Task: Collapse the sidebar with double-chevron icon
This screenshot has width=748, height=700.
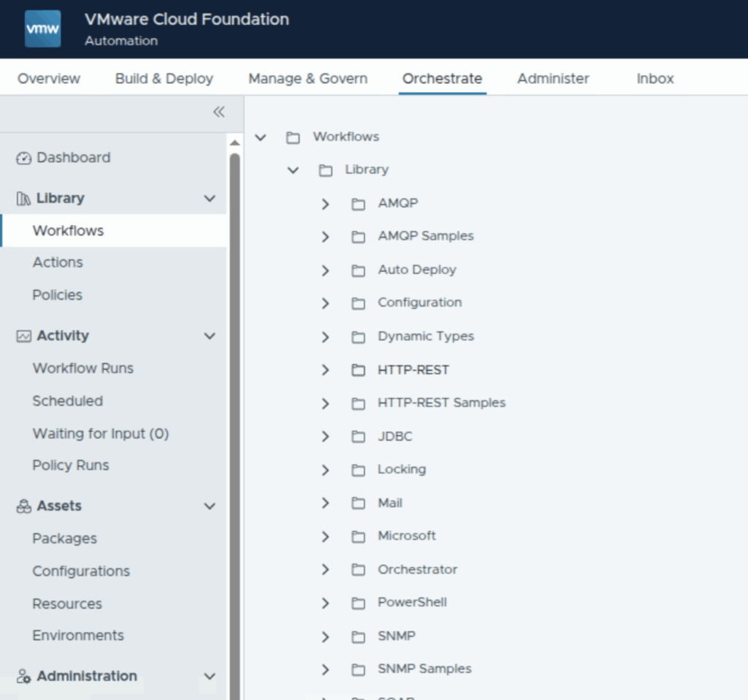Action: [218, 112]
